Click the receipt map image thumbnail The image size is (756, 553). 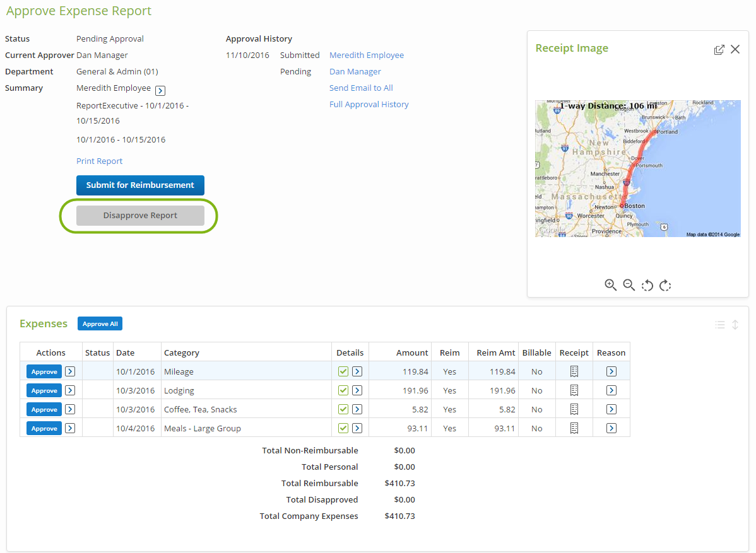pyautogui.click(x=637, y=168)
